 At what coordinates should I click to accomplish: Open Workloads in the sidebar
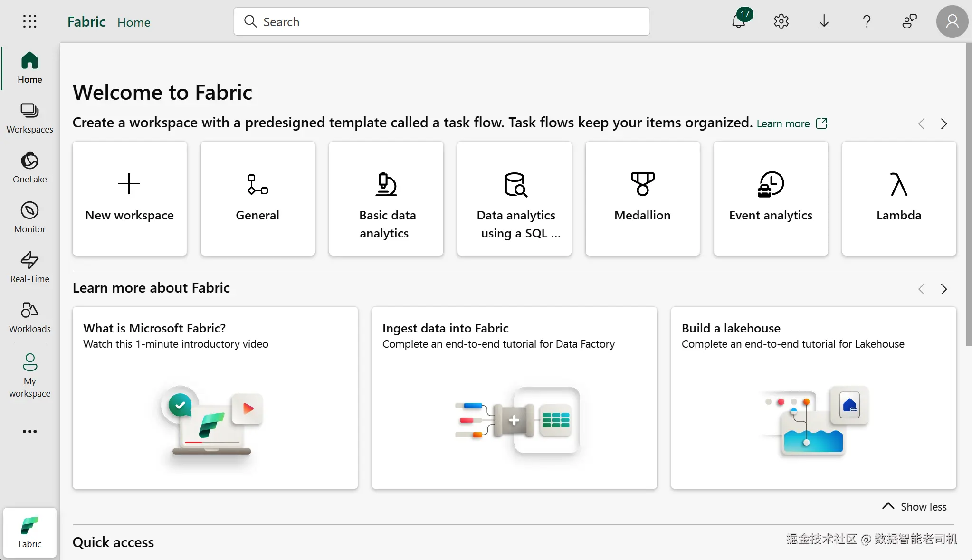29,317
